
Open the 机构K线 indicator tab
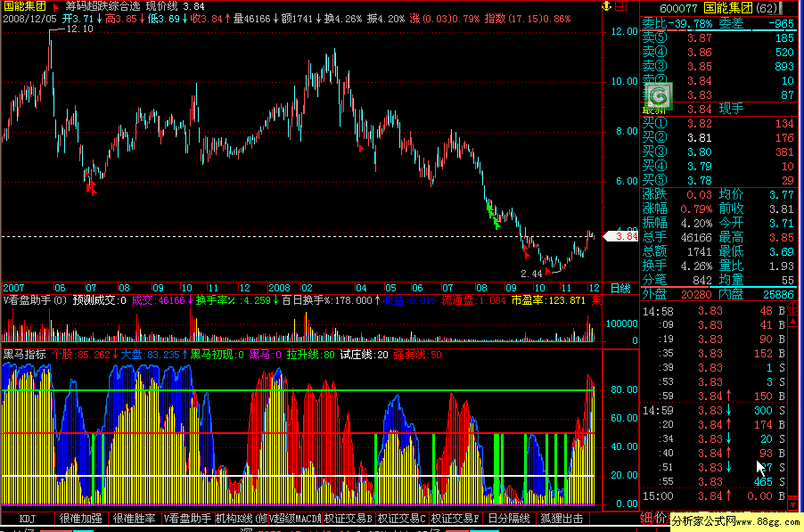(x=241, y=519)
